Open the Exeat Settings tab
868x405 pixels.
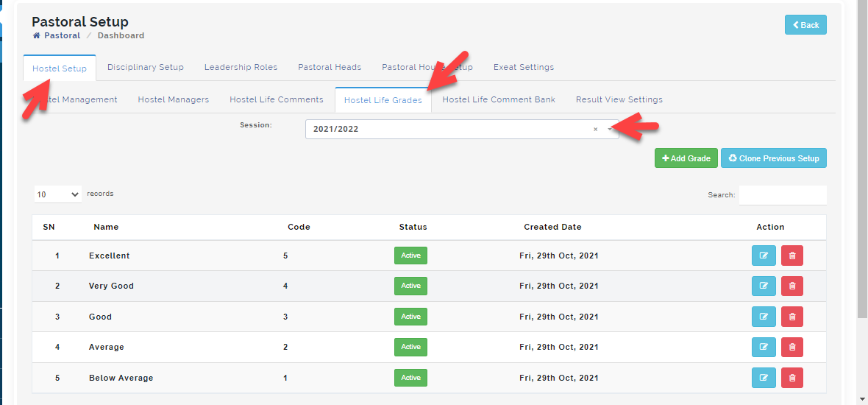coord(524,67)
